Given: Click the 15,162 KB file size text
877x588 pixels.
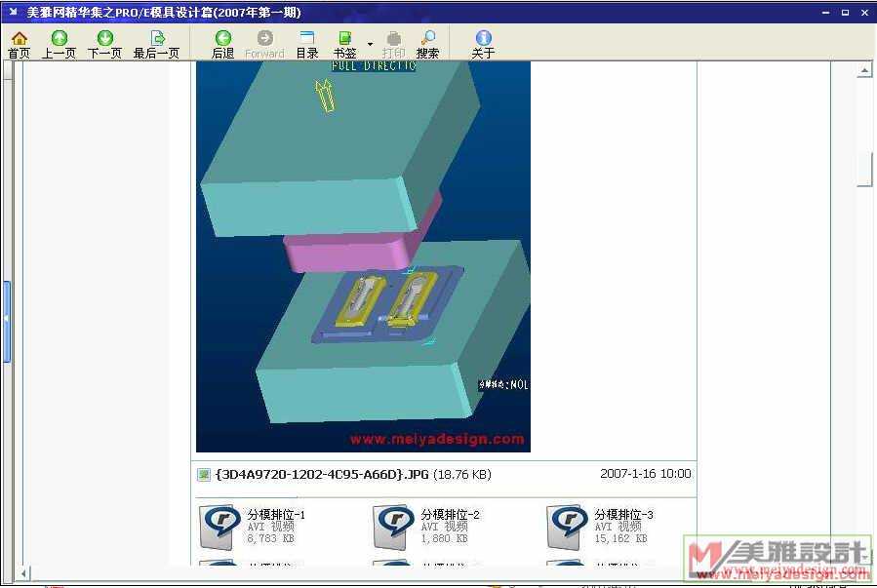Looking at the screenshot, I should coord(620,539).
